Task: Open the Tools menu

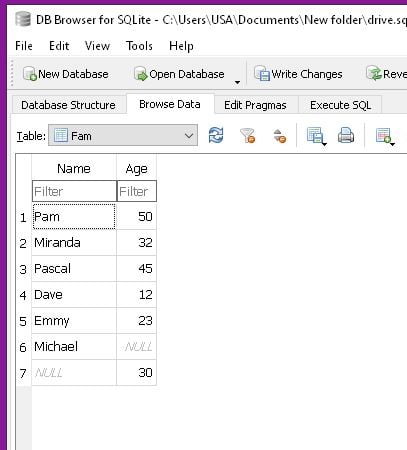Action: point(139,46)
